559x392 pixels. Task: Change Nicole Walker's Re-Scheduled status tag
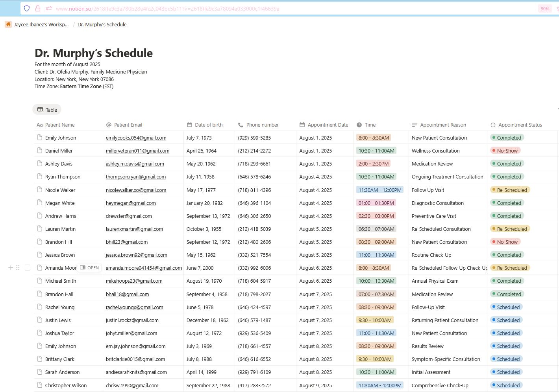[510, 190]
